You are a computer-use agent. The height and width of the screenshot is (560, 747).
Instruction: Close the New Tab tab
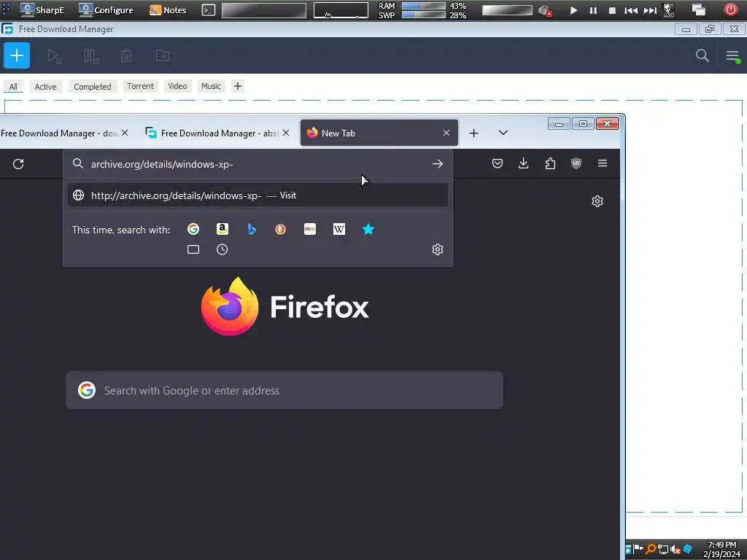pyautogui.click(x=446, y=133)
